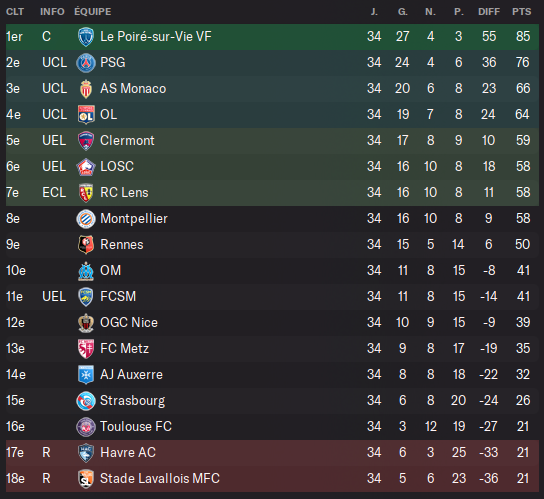The height and width of the screenshot is (499, 544).
Task: Sort by DIFF column header
Action: pos(489,12)
